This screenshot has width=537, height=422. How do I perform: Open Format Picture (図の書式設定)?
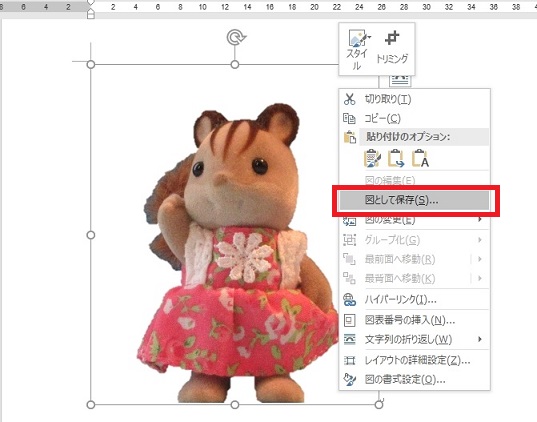point(415,380)
